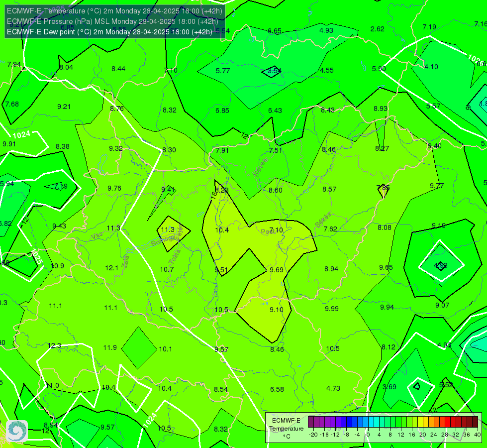
Task: Click the 4.73 dew point value
Action: pos(333,388)
